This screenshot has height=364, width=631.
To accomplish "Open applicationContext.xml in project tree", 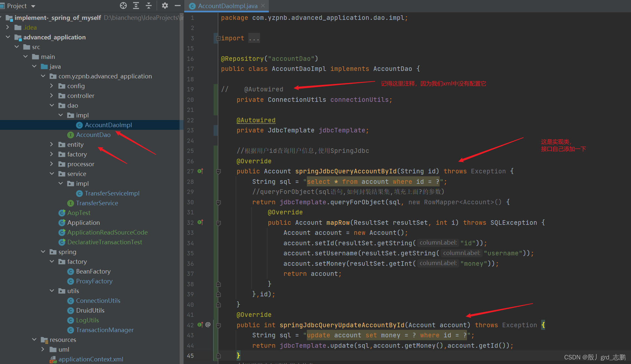I will 90,359.
